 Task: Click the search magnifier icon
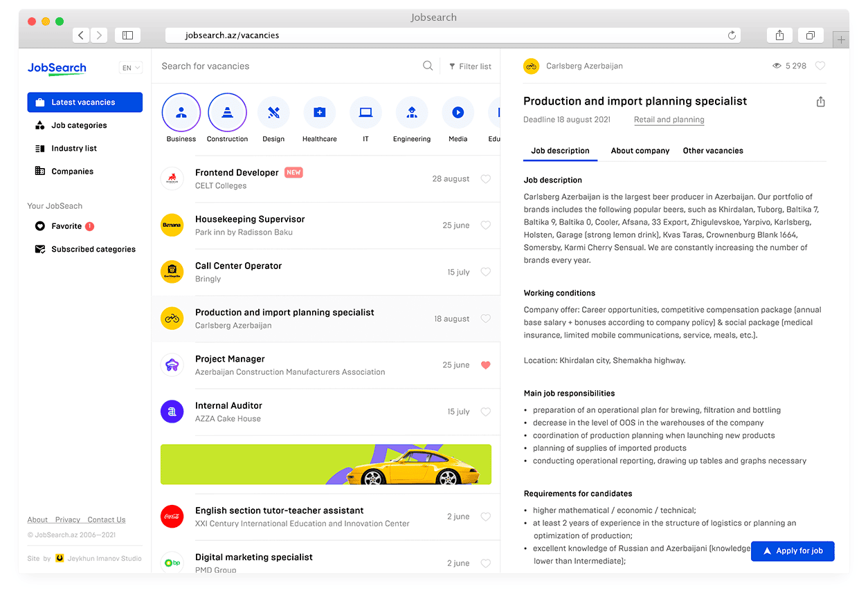click(x=428, y=66)
